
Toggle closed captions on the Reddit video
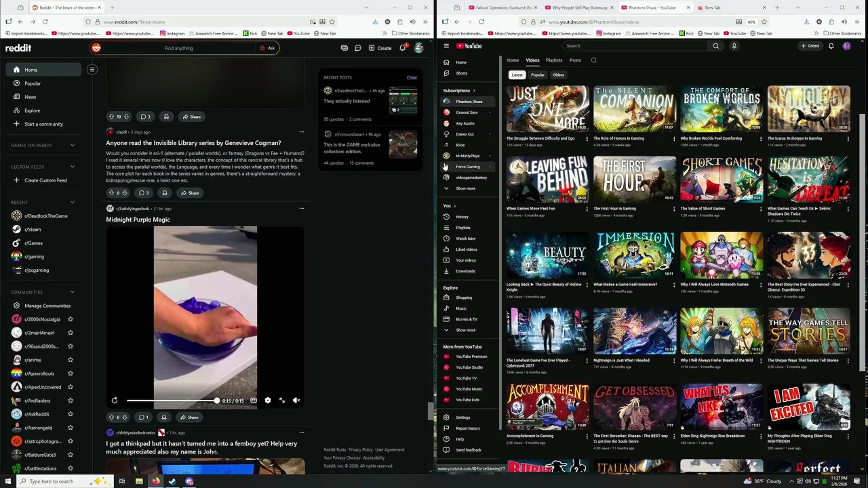[254, 401]
